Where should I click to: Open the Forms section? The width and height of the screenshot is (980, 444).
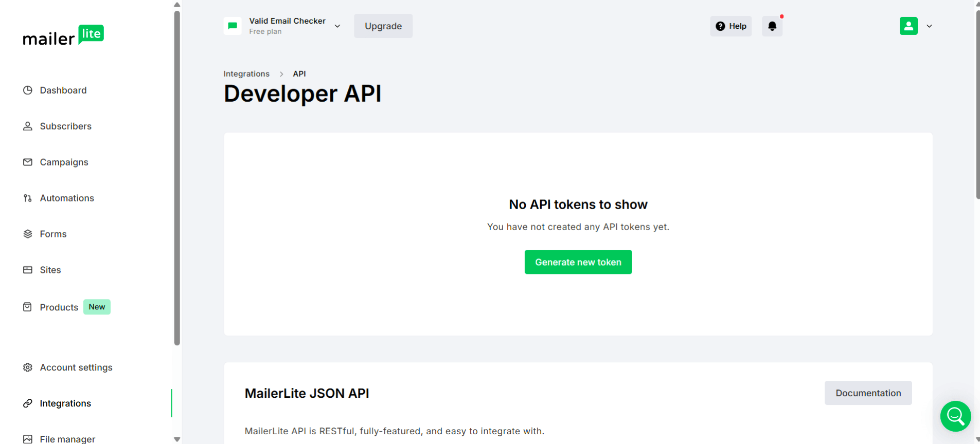pyautogui.click(x=54, y=234)
